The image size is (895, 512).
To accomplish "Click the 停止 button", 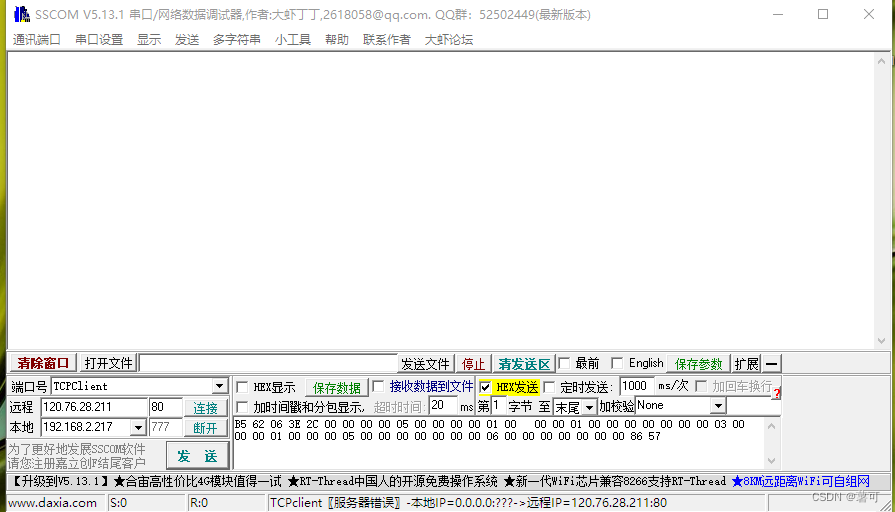I will click(x=473, y=364).
